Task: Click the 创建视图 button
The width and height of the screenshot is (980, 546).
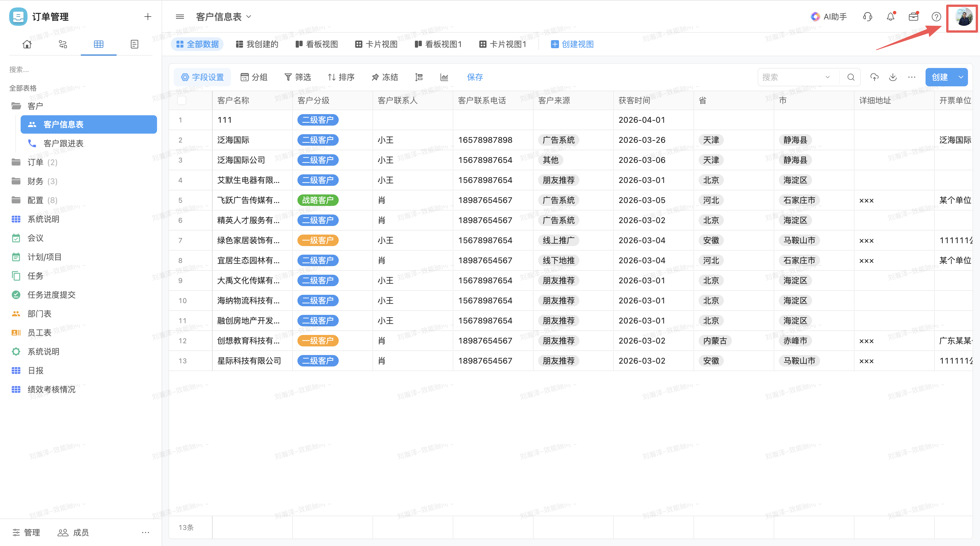Action: 572,44
